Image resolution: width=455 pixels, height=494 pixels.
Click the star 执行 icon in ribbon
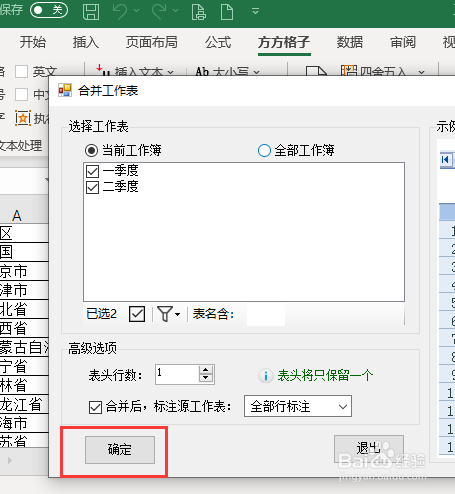tap(23, 118)
